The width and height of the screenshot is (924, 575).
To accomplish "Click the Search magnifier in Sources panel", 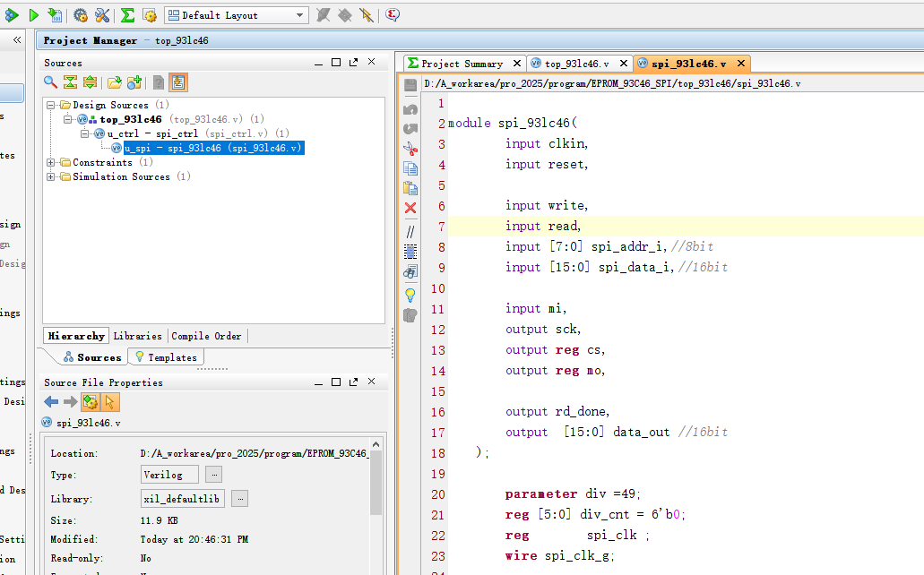I will pos(51,82).
